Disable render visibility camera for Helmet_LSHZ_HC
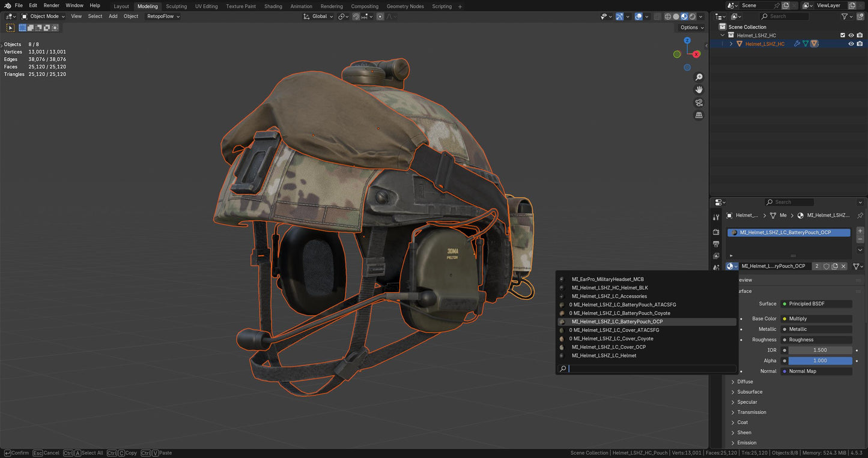This screenshot has width=868, height=458. click(x=860, y=43)
